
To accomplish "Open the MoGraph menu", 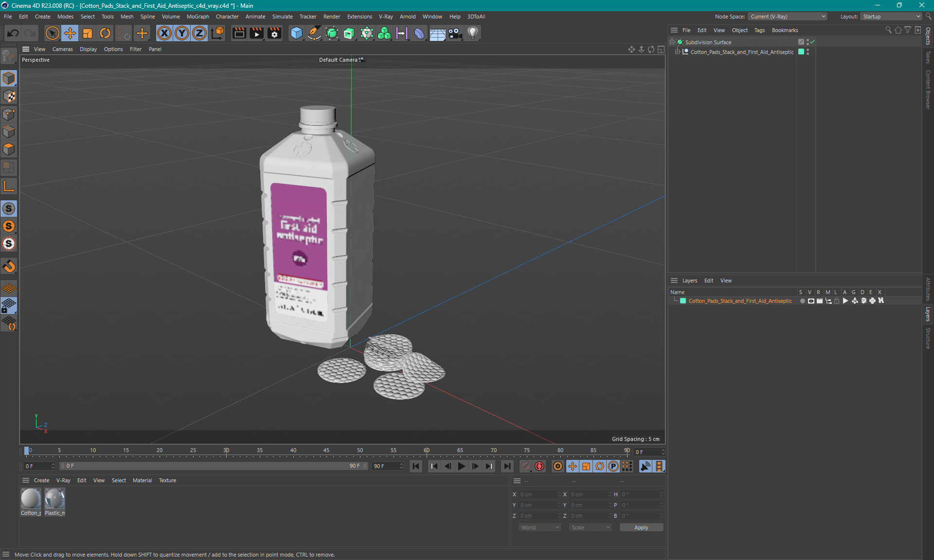I will click(x=198, y=17).
